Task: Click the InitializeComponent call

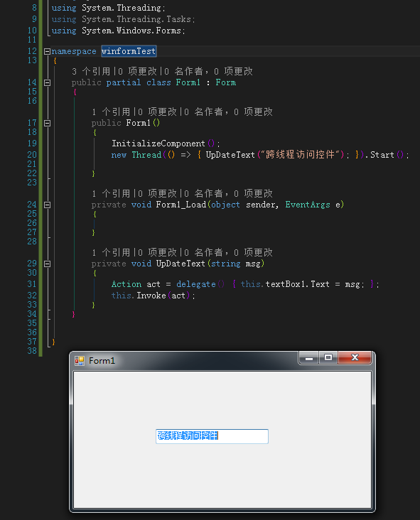Action: (158, 143)
